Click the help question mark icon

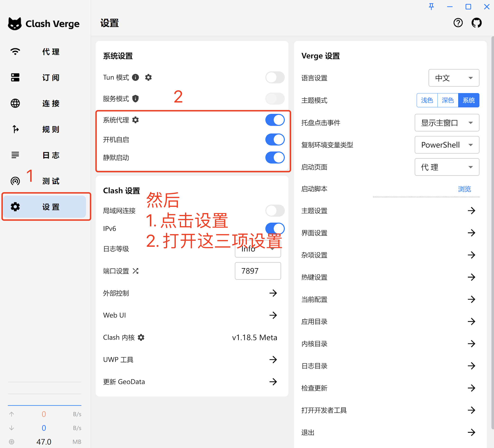(458, 23)
